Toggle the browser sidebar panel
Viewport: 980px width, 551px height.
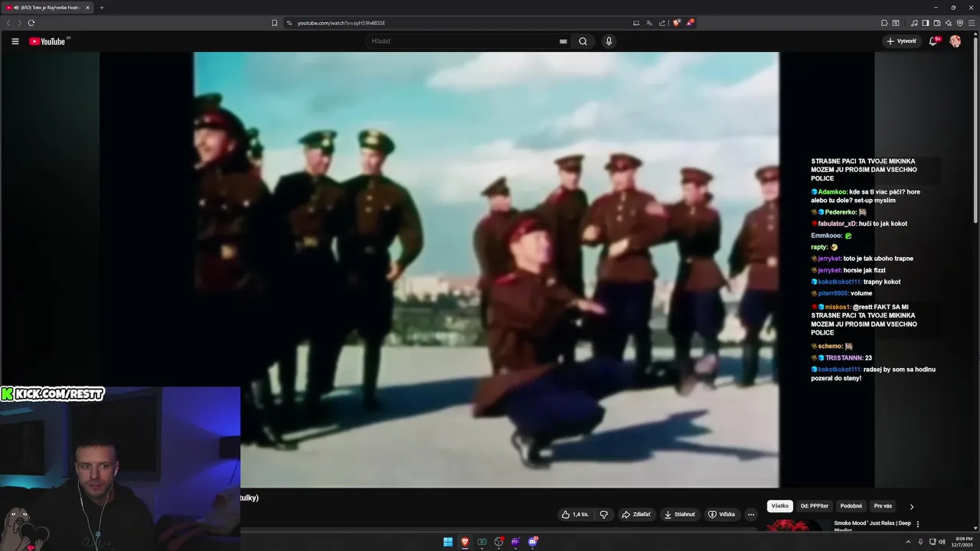coord(925,23)
